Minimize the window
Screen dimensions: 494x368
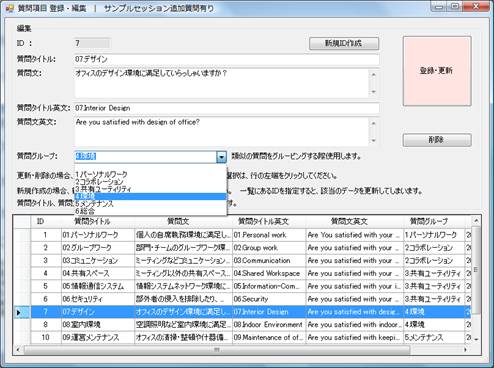click(x=439, y=6)
